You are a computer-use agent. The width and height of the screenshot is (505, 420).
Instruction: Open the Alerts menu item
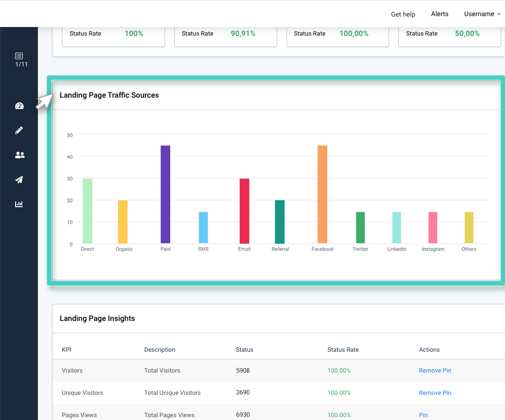[440, 14]
